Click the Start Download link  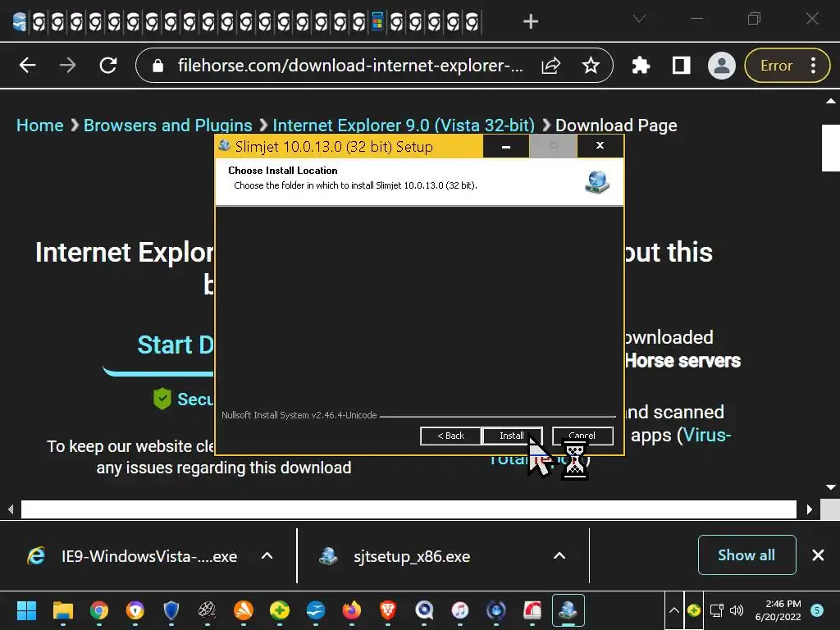[x=176, y=345]
